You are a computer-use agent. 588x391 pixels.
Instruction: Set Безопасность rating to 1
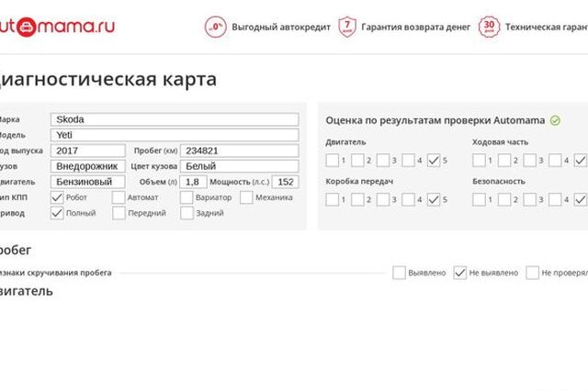pyautogui.click(x=479, y=199)
